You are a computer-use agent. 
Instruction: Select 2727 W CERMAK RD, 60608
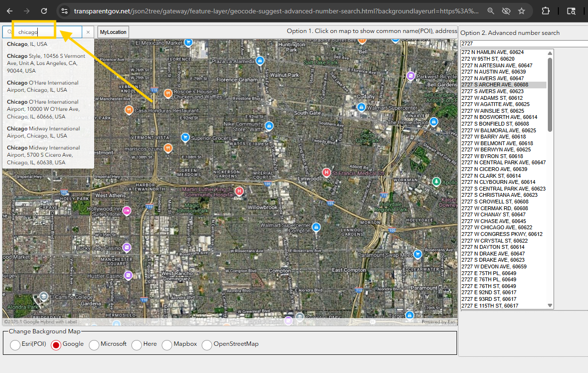point(503,208)
